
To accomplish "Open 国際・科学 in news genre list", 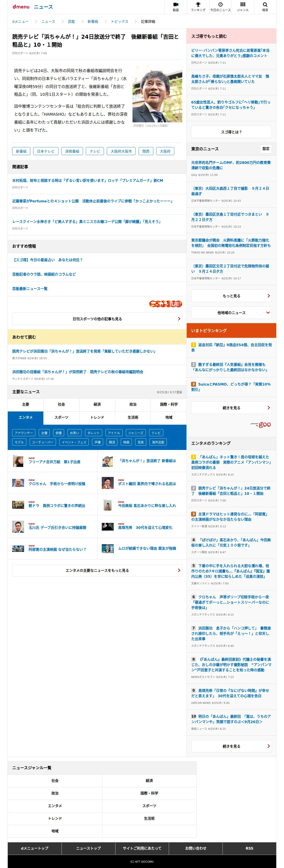I will [x=149, y=793].
